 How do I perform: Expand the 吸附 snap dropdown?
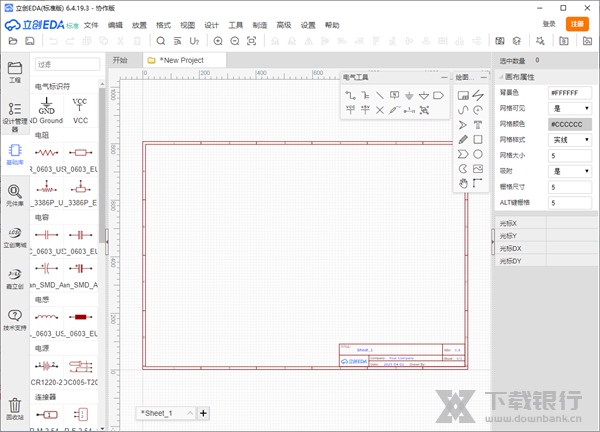point(570,172)
